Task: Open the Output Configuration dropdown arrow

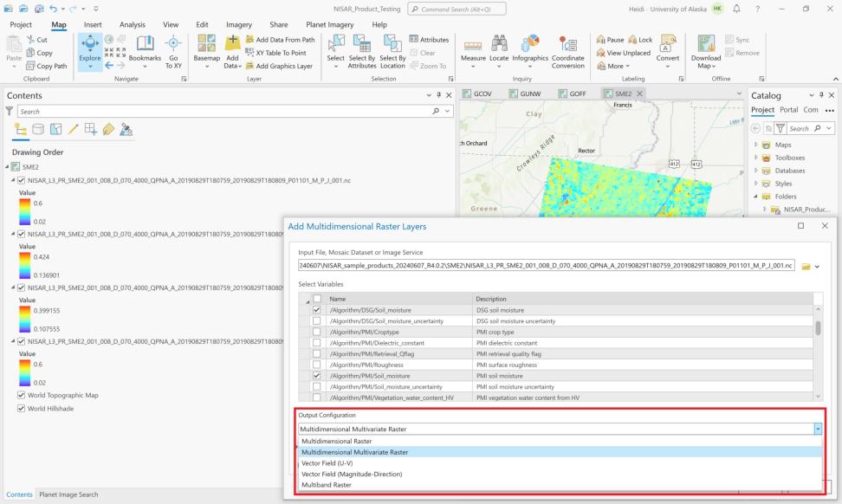Action: (x=817, y=429)
